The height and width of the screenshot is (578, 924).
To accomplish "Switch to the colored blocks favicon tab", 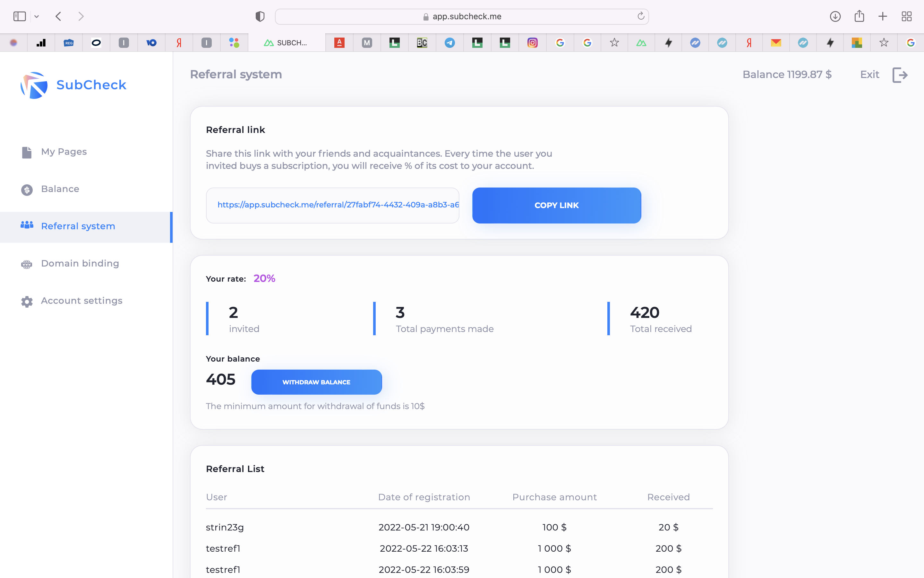I will pyautogui.click(x=856, y=43).
